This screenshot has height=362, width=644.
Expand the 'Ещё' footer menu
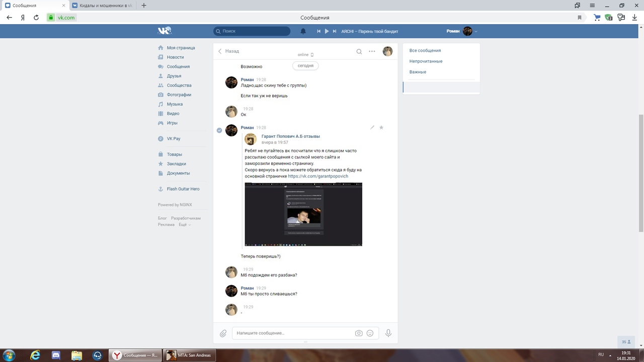(x=184, y=225)
